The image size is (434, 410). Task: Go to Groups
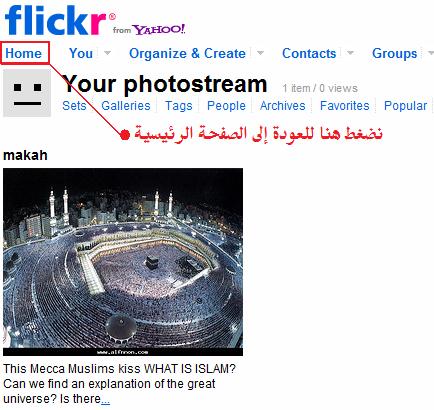(x=395, y=53)
